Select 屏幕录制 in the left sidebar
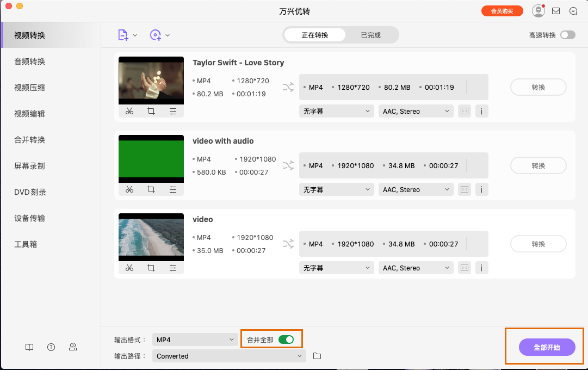The image size is (588, 370). 30,166
